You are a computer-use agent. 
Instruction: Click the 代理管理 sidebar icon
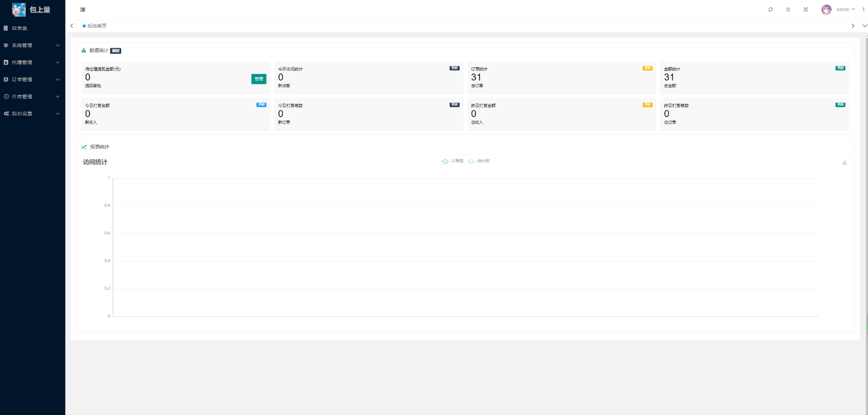click(x=6, y=62)
